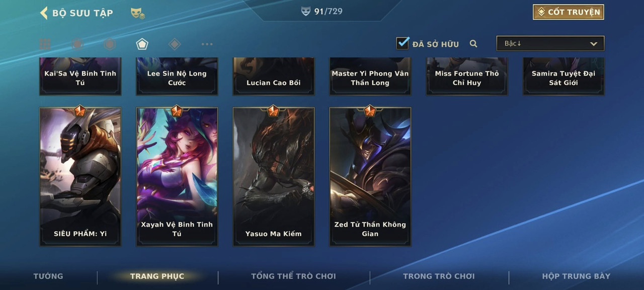Open the theater masks icon beside title
Viewport: 644px width, 290px height.
click(x=137, y=13)
